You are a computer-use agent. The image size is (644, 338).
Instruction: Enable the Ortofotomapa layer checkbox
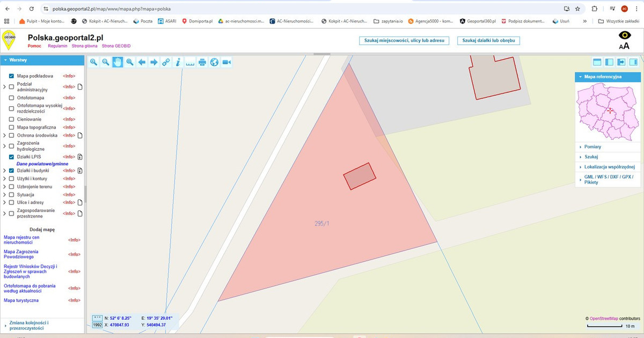tap(11, 98)
